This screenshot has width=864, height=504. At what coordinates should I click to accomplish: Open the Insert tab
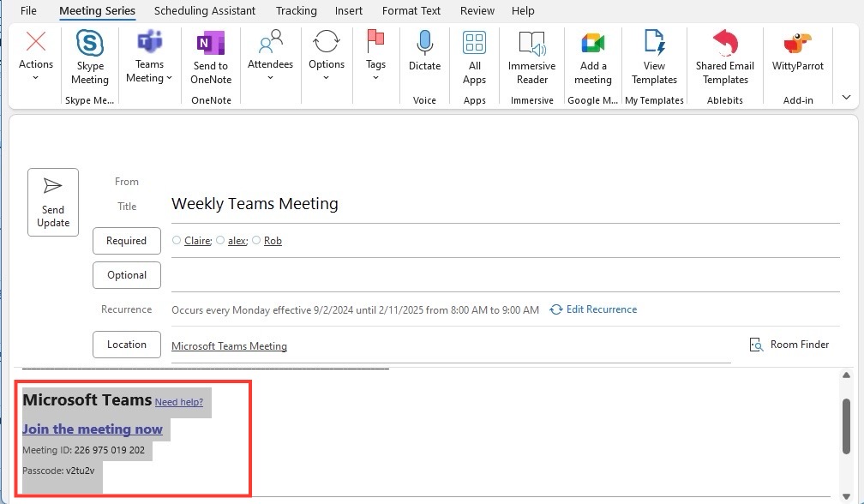click(x=349, y=10)
